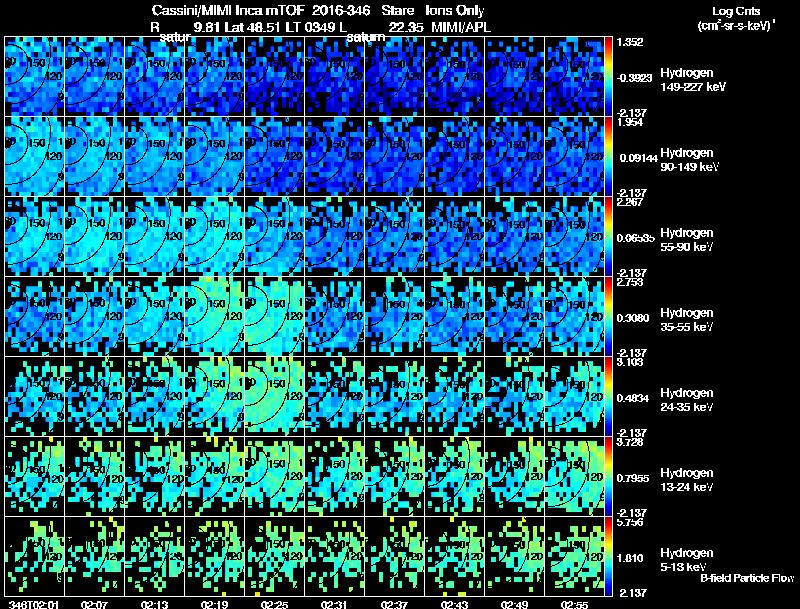
Task: Click the 'Stare' mode label
Action: 397,10
